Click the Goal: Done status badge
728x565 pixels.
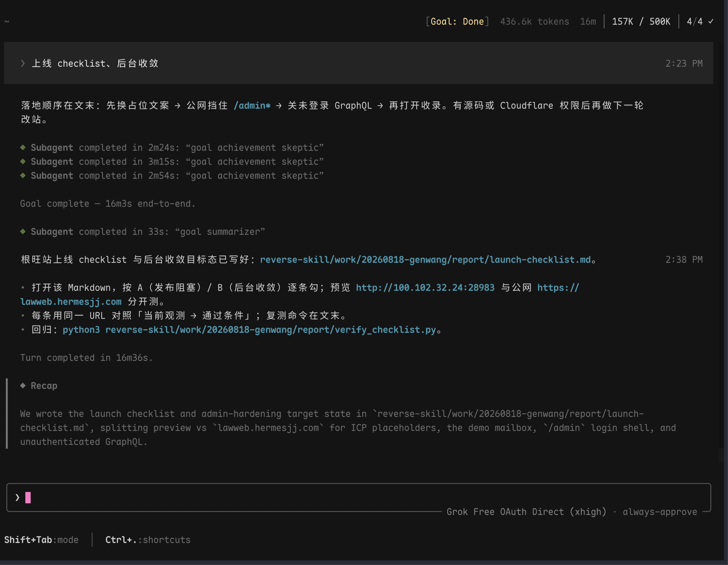pos(457,22)
